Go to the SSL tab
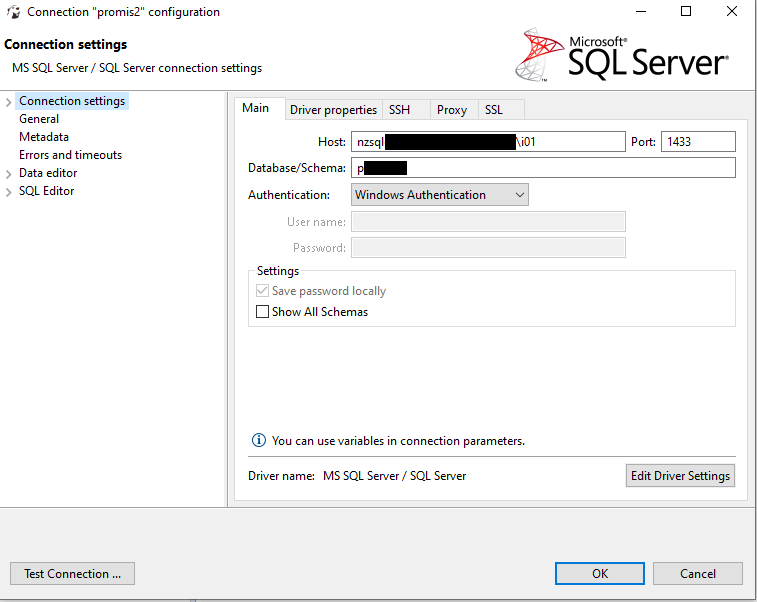Screen dimensions: 757x602 [x=494, y=110]
